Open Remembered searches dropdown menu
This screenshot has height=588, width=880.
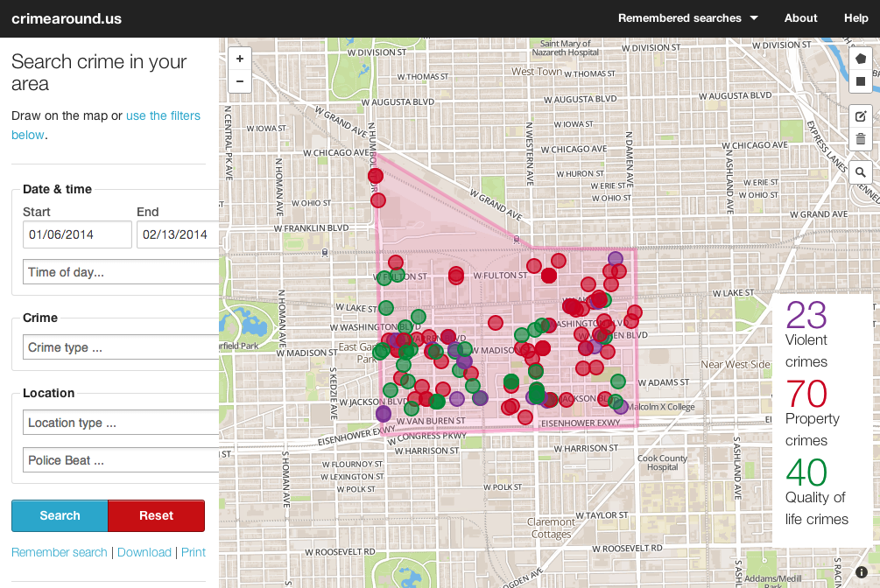point(688,18)
